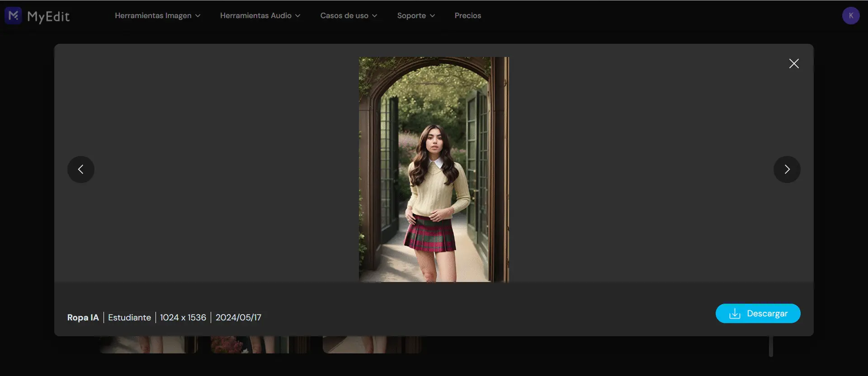Viewport: 868px width, 376px height.
Task: Click the generated image preview
Action: coord(434,169)
